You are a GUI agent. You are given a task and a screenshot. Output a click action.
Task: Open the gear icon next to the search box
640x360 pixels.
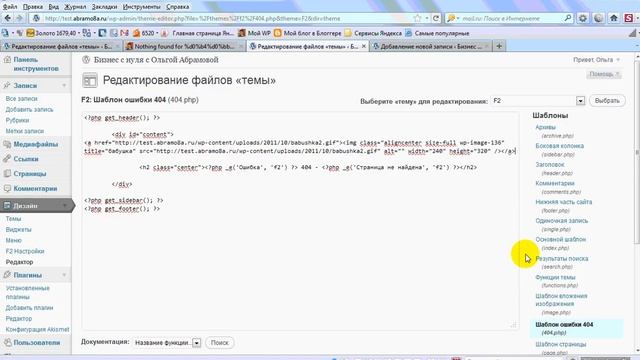[x=583, y=18]
